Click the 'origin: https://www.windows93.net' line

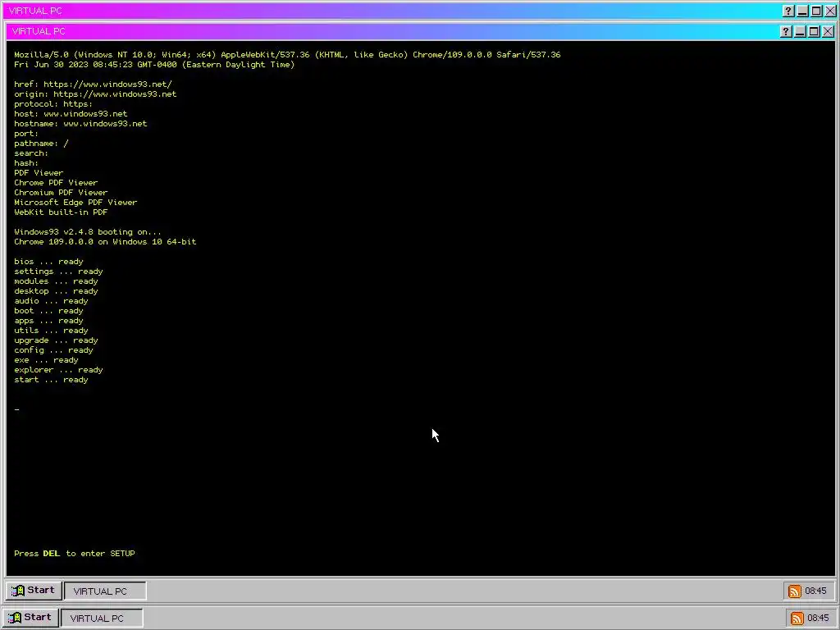tap(95, 94)
